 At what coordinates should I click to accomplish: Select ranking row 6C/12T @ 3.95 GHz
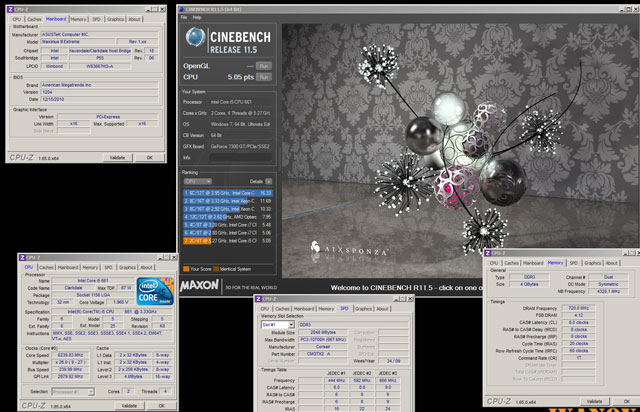click(228, 193)
